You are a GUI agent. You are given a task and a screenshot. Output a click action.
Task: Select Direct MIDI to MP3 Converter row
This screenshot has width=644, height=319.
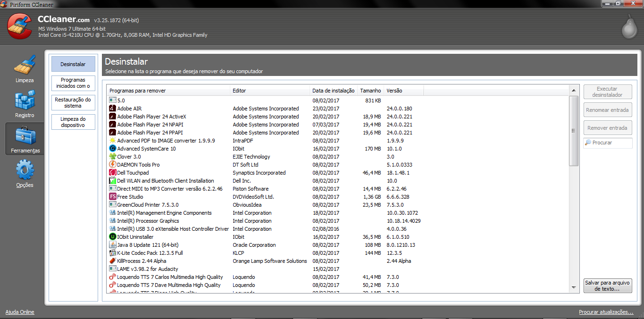pos(337,189)
